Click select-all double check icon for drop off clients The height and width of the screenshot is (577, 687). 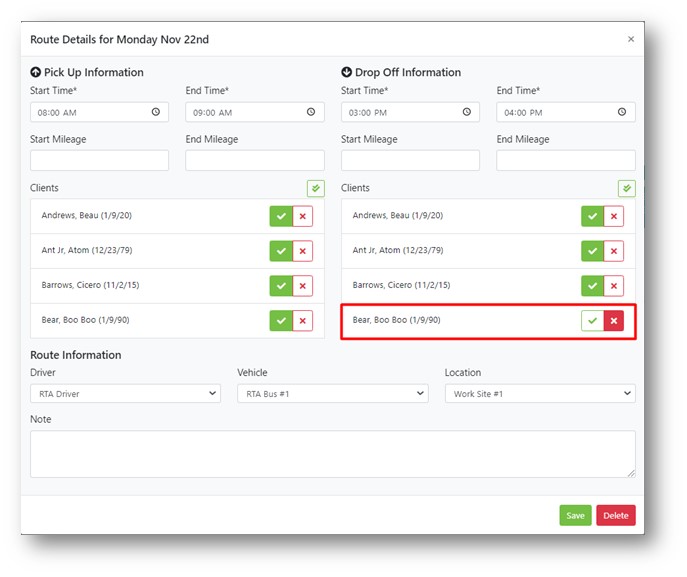pyautogui.click(x=627, y=188)
